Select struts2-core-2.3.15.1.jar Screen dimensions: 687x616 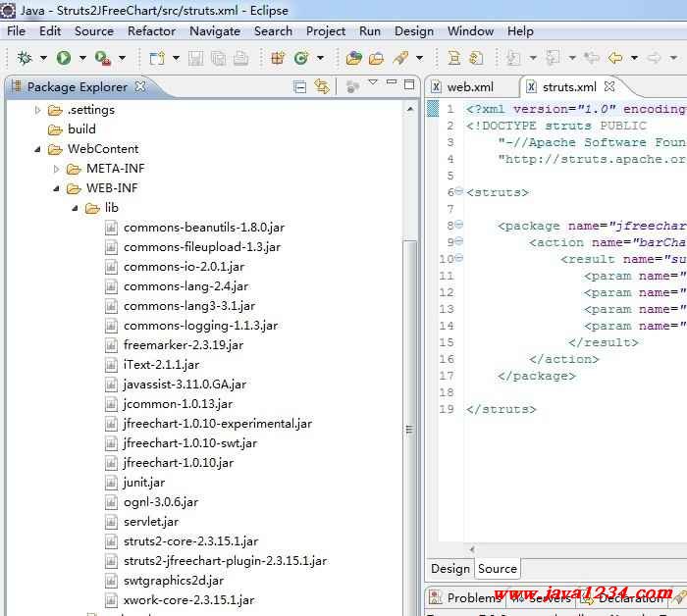190,541
